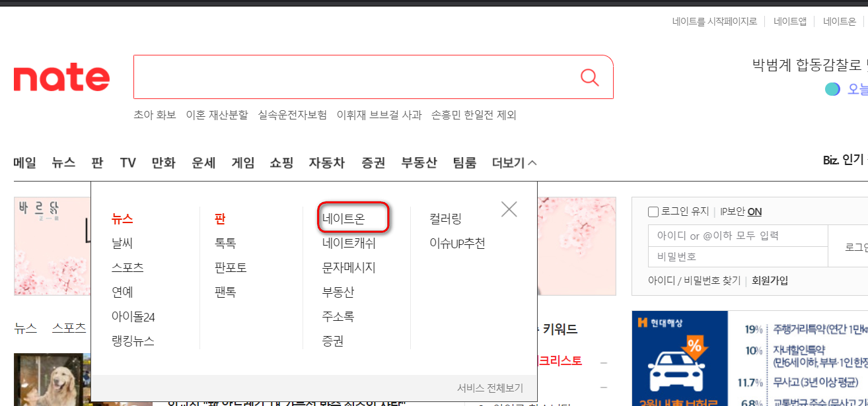Open 서비스 전체보기 link
Screen dimensions: 868x406
pyautogui.click(x=489, y=388)
